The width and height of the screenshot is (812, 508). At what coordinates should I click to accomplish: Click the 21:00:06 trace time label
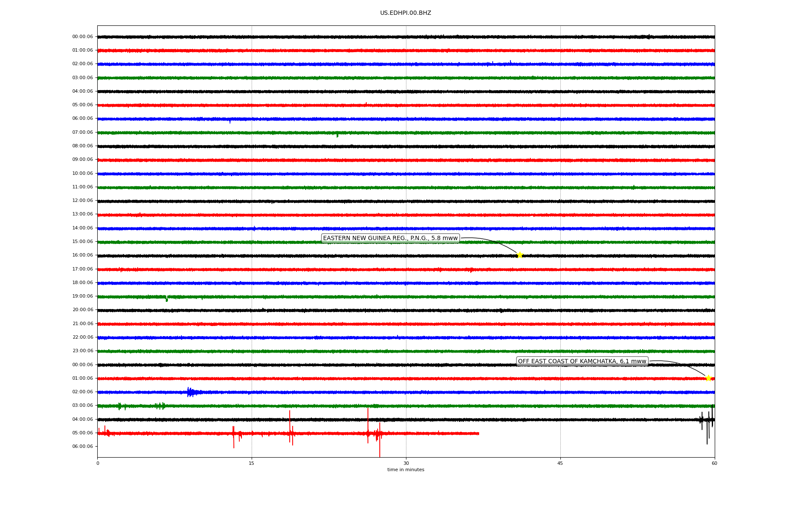82,324
